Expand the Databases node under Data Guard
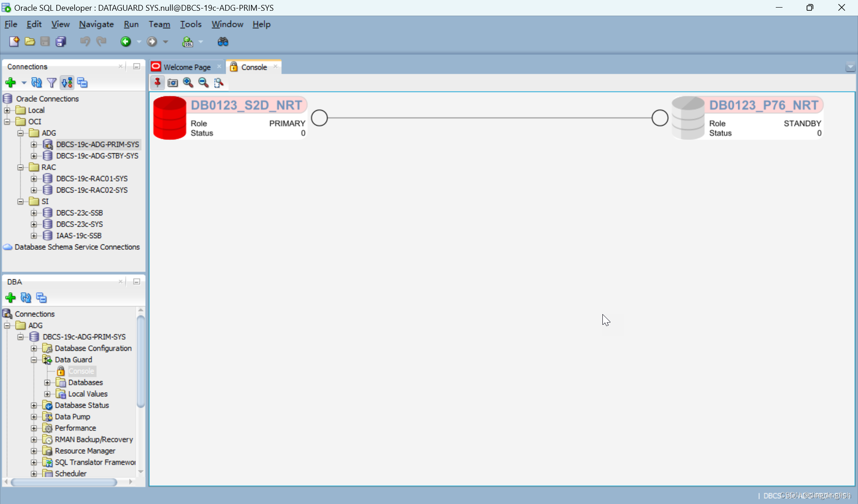 (47, 382)
